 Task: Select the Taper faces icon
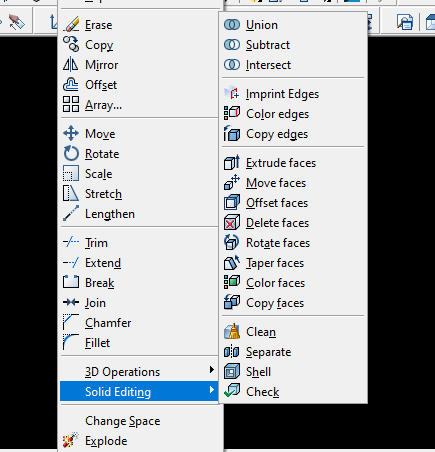(232, 263)
